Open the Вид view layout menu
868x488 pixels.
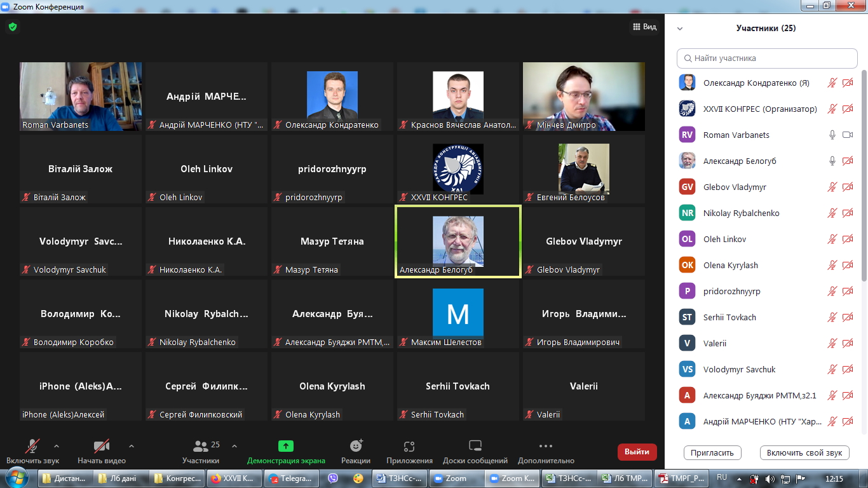tap(644, 27)
